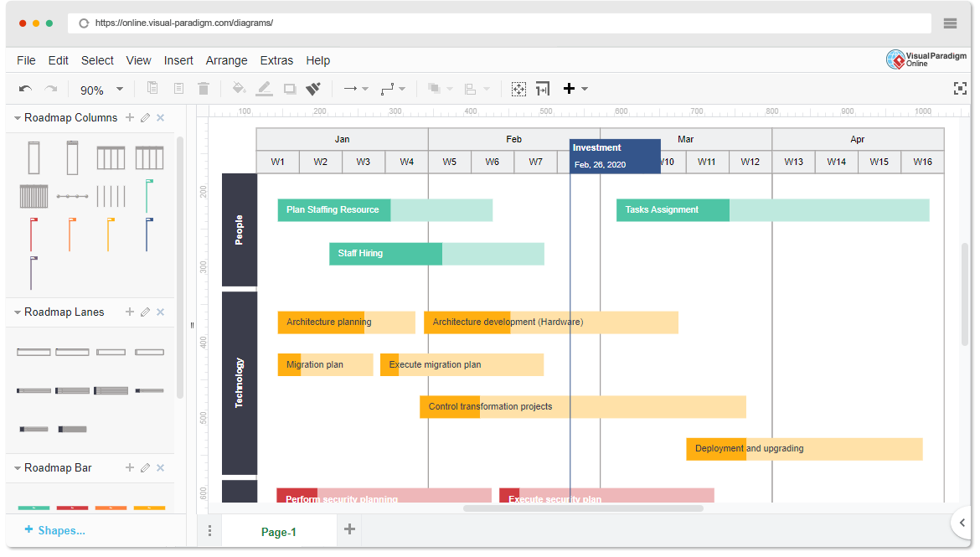Switch to the Page-1 tab
Screen dimensions: 980x557
click(279, 532)
